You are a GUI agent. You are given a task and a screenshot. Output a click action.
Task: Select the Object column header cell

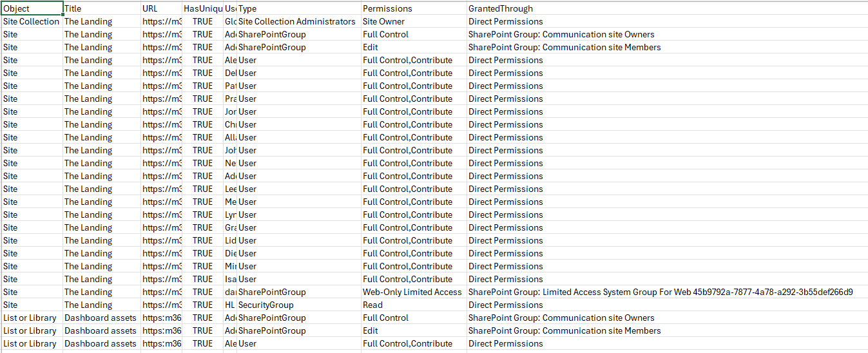tap(32, 8)
